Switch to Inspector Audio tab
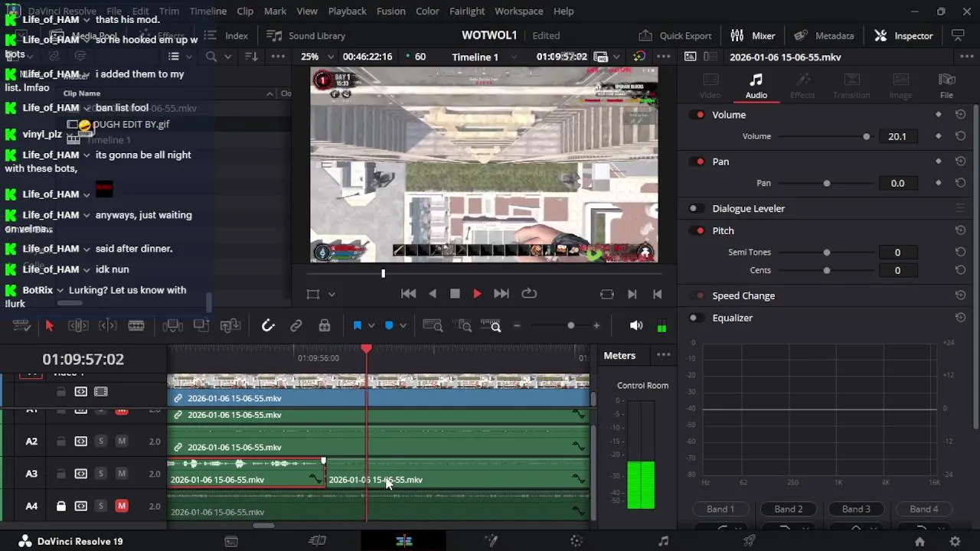 pos(756,86)
